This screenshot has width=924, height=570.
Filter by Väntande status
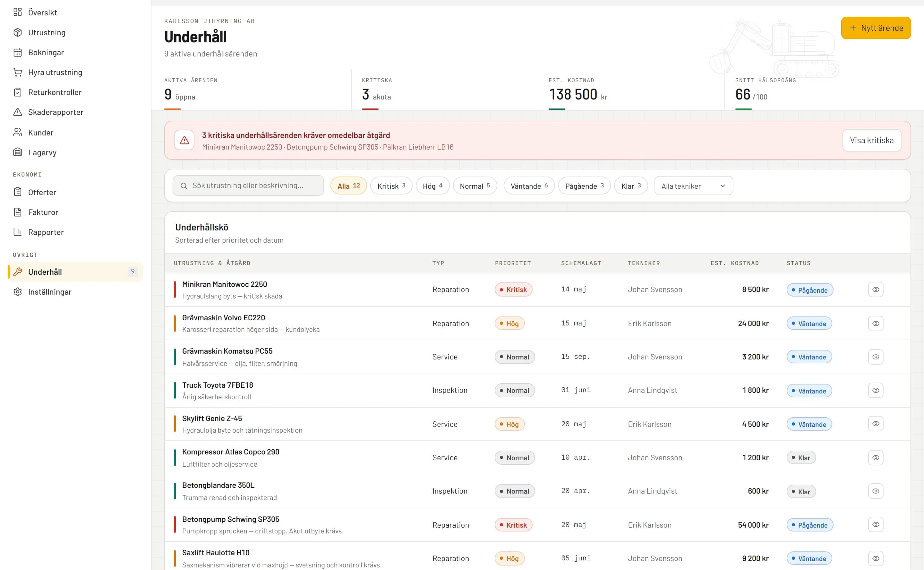(529, 186)
